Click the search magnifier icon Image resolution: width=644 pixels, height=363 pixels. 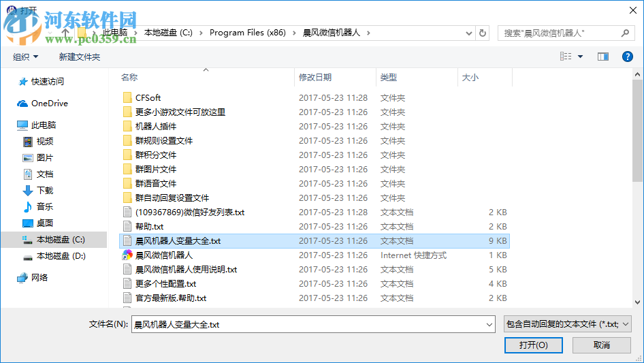(x=625, y=33)
